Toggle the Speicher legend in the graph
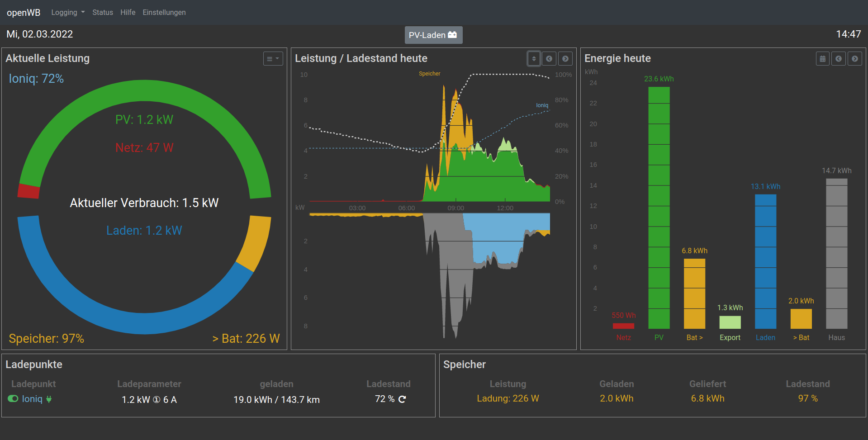This screenshot has width=868, height=440. coord(429,74)
